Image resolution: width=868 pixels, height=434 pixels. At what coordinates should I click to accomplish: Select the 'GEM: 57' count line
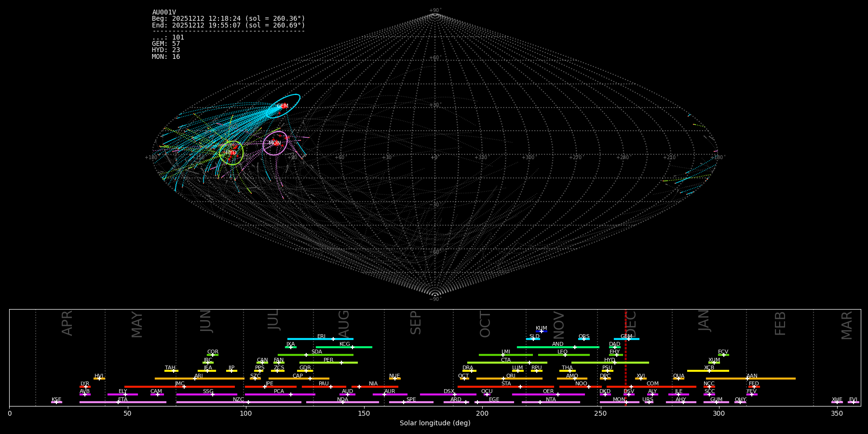tap(166, 44)
